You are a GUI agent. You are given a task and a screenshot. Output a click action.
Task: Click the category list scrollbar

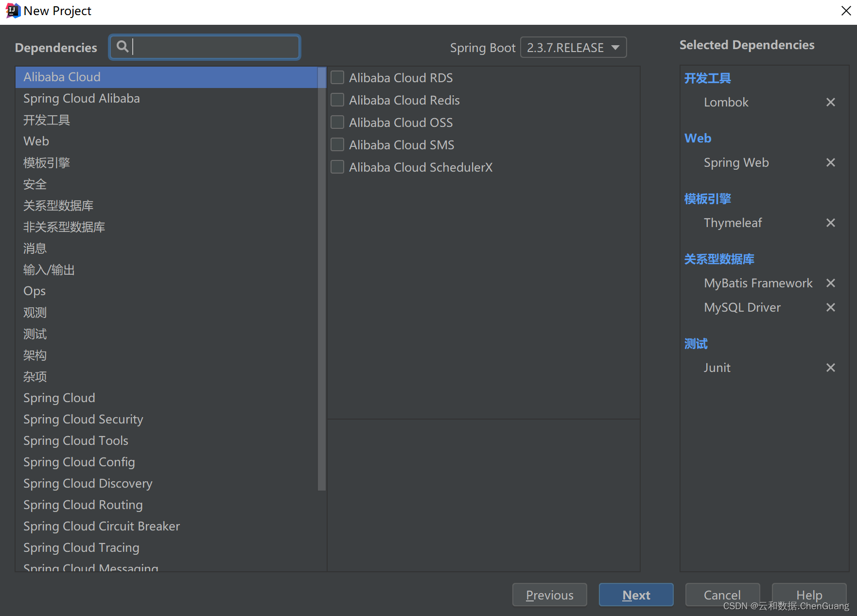point(322,279)
